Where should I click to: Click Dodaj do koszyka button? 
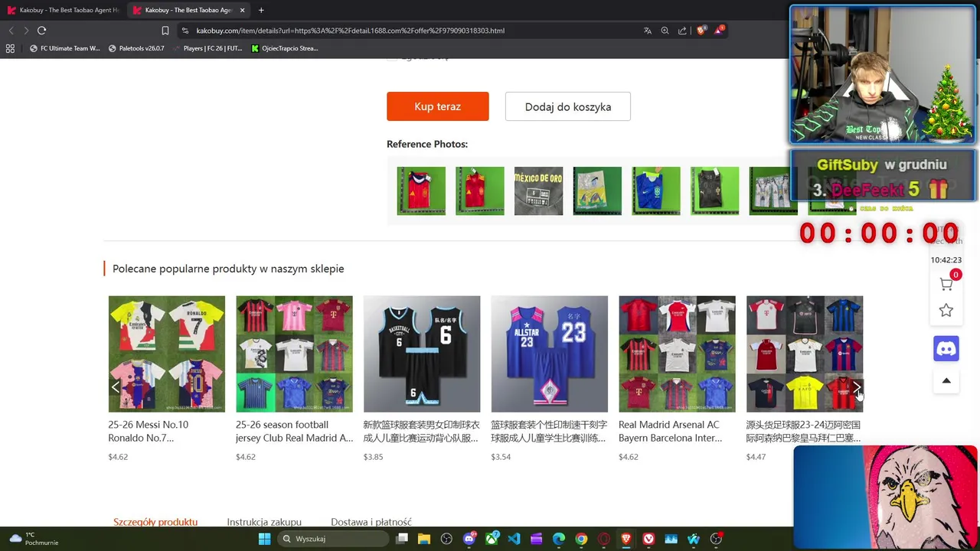point(567,106)
